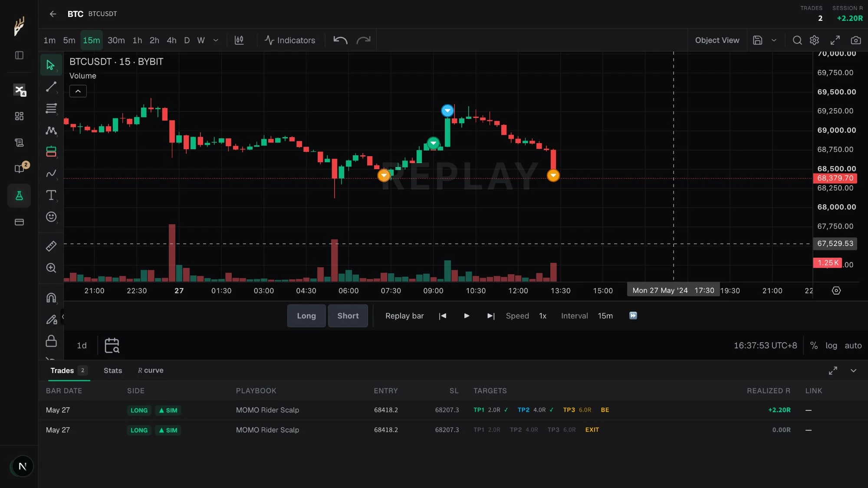Viewport: 868px width, 488px height.
Task: Undo the last chart action
Action: (x=340, y=40)
